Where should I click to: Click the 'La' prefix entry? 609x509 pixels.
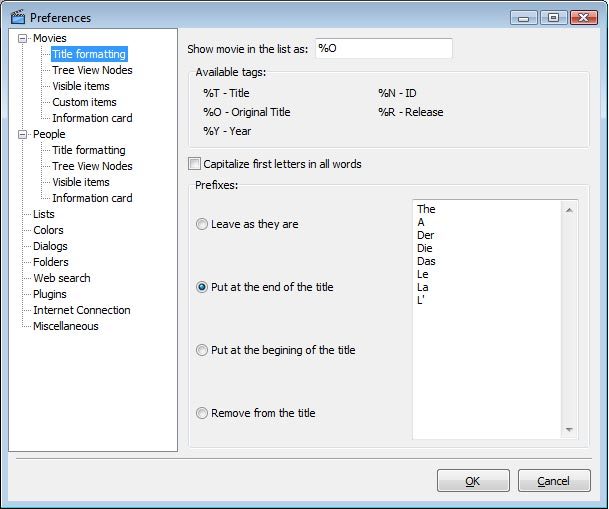pos(423,287)
